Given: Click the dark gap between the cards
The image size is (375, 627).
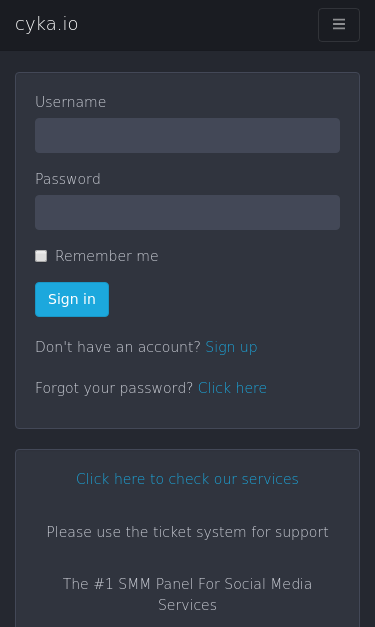Looking at the screenshot, I should pyautogui.click(x=188, y=439).
